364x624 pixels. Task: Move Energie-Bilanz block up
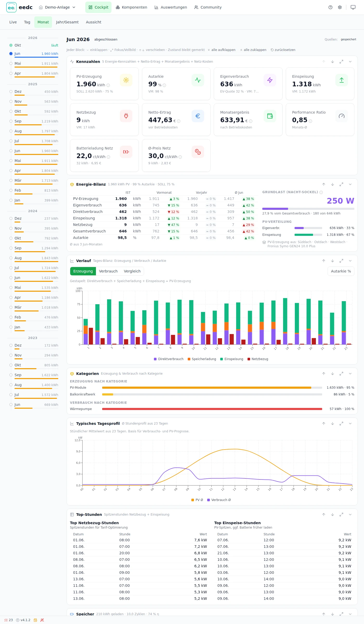(324, 184)
